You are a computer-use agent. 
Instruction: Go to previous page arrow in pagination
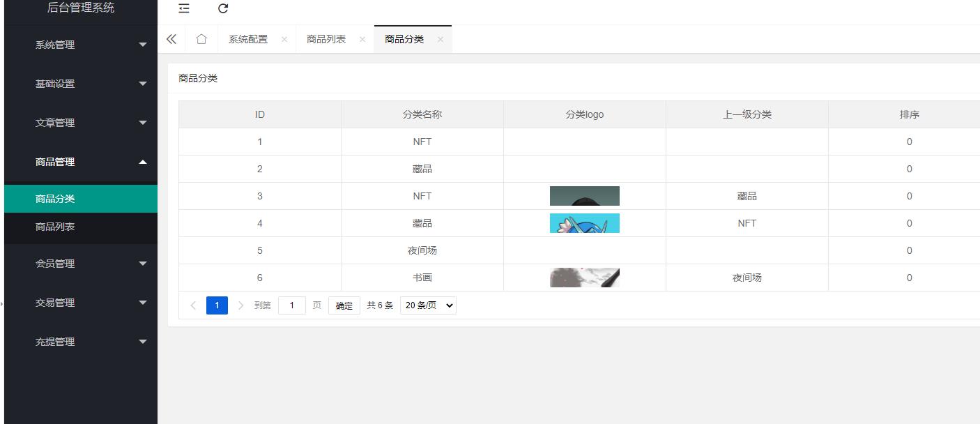pyautogui.click(x=193, y=305)
